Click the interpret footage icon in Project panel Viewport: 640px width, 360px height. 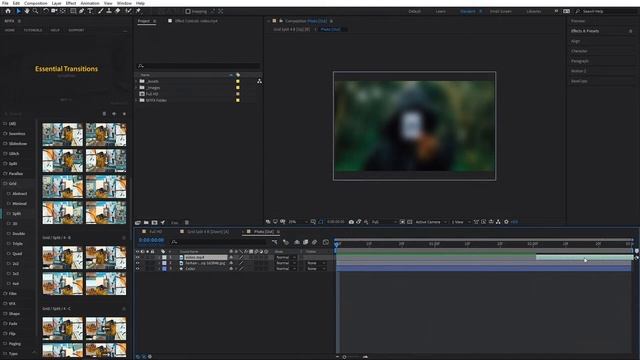tap(138, 222)
